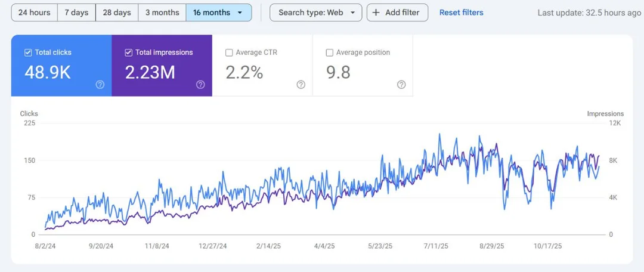Click the Add filter button

(x=397, y=13)
